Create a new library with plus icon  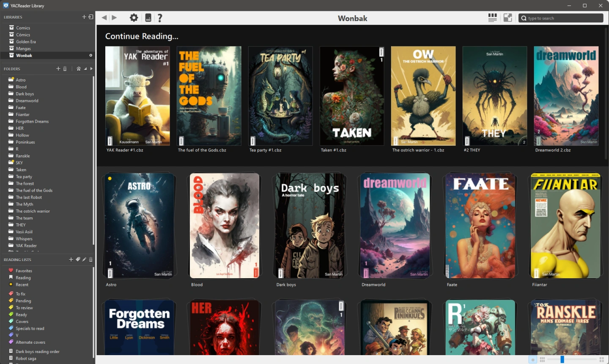tap(84, 17)
